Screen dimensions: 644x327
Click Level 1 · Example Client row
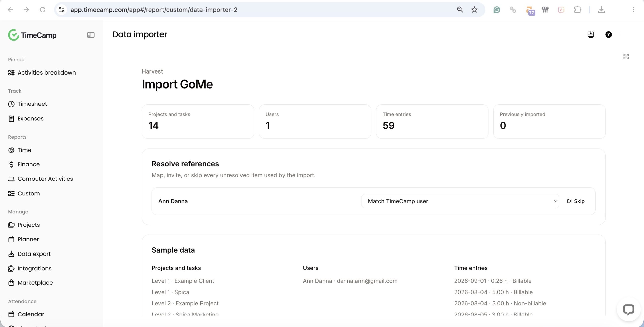pos(183,281)
